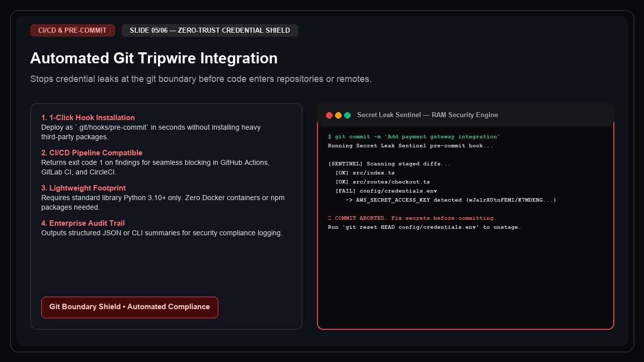The height and width of the screenshot is (362, 644).
Task: Click the description starting 'Returns exit code 1'
Action: click(155, 167)
